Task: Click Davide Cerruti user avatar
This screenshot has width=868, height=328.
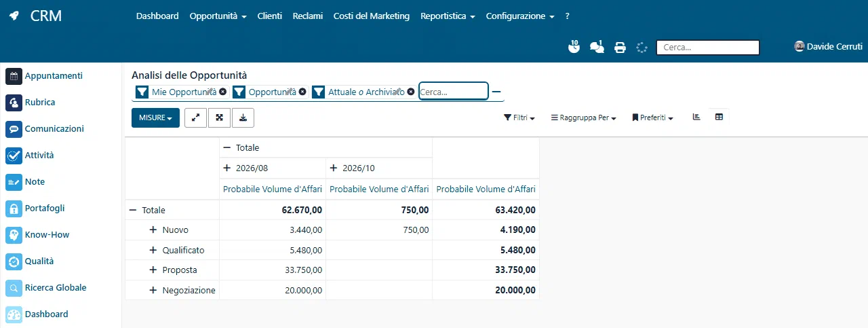Action: click(800, 46)
